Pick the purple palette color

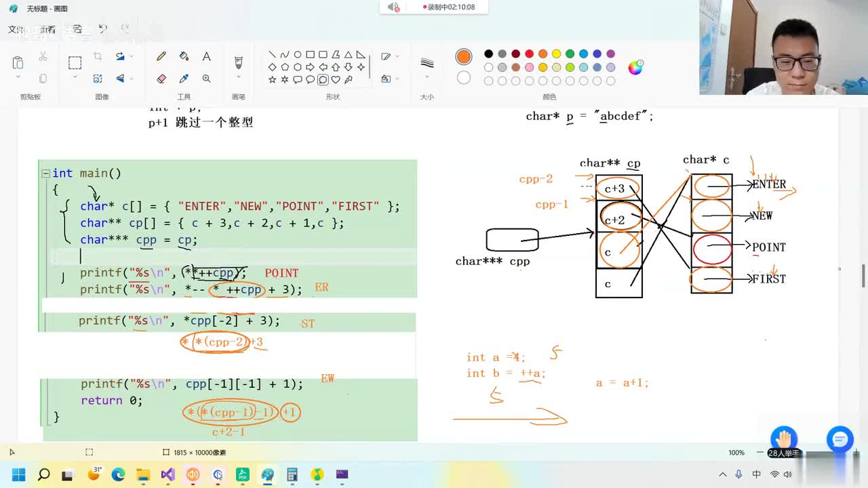[x=610, y=54]
